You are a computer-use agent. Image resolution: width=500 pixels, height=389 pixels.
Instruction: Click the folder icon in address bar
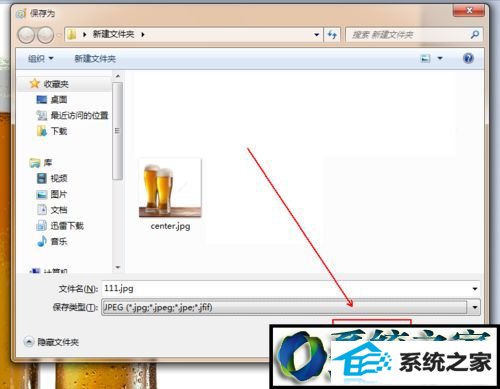pyautogui.click(x=71, y=34)
